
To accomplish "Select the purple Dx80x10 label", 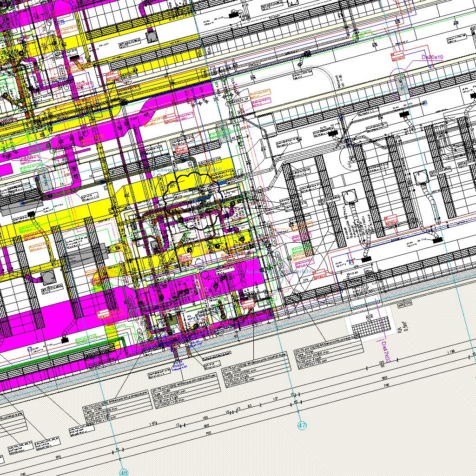I will coord(432,57).
